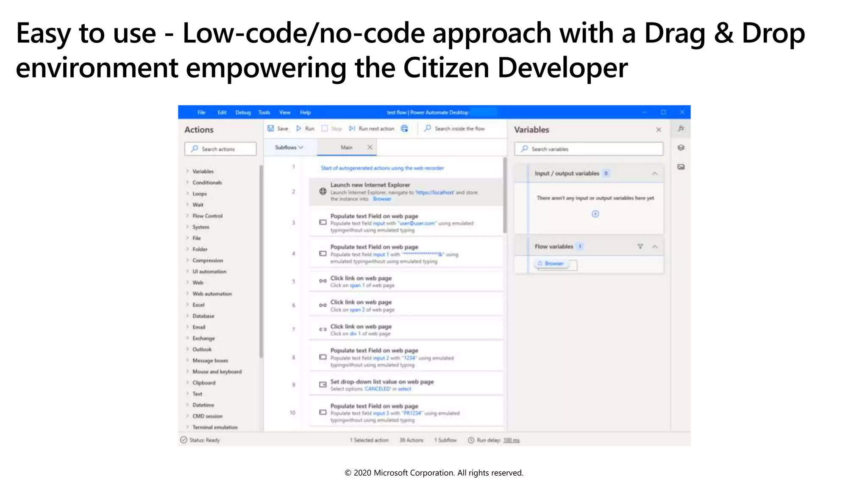
Task: Expand the Conditionals actions group
Action: (x=187, y=182)
